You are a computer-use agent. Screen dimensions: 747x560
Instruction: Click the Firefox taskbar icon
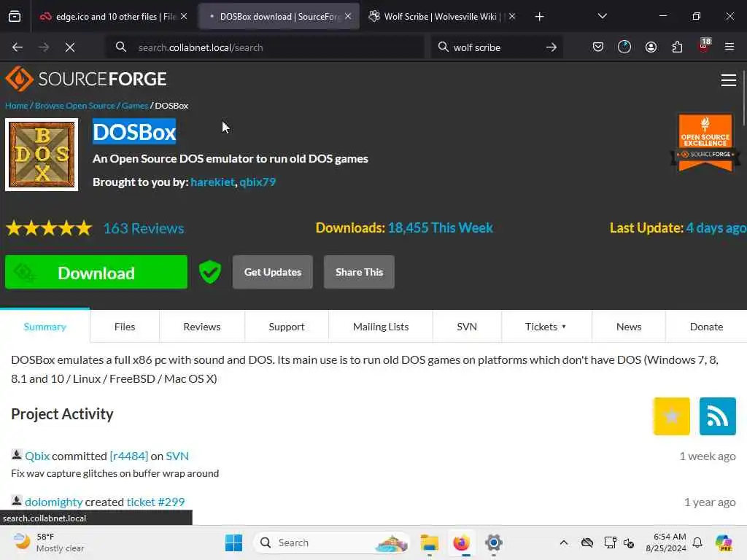coord(461,542)
